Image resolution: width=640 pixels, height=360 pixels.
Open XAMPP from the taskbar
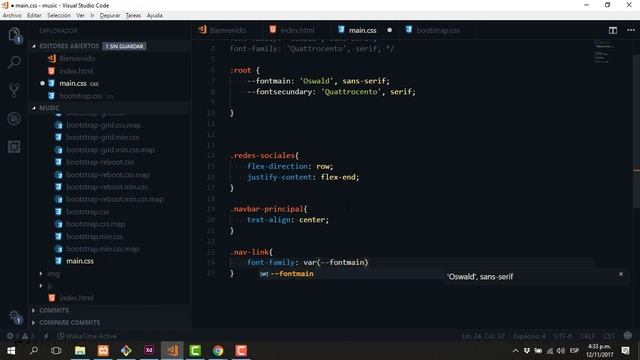point(103,351)
